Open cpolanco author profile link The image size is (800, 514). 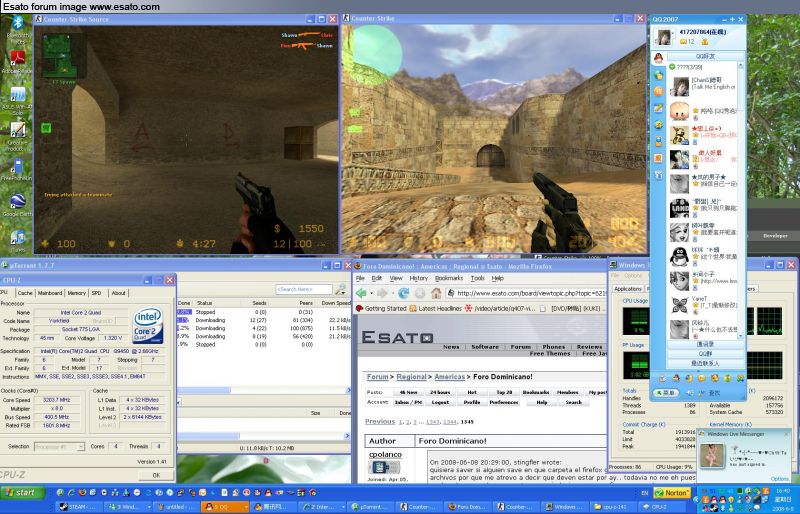point(385,454)
